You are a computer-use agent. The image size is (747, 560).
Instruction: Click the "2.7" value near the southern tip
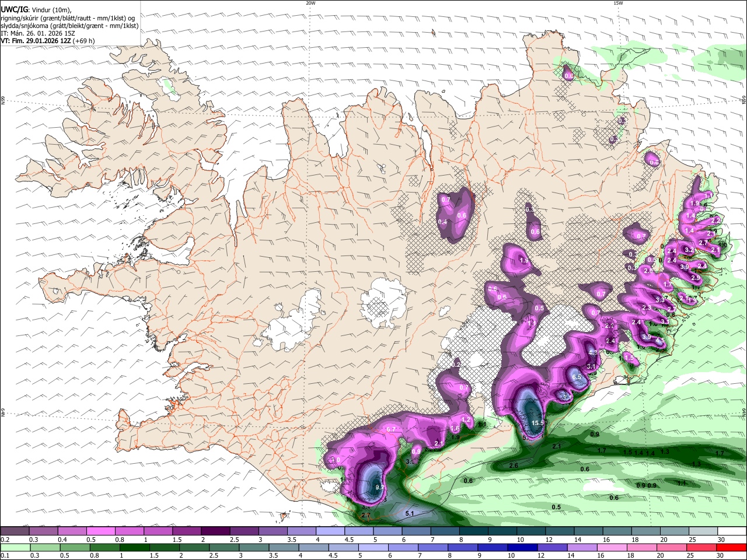click(x=366, y=516)
